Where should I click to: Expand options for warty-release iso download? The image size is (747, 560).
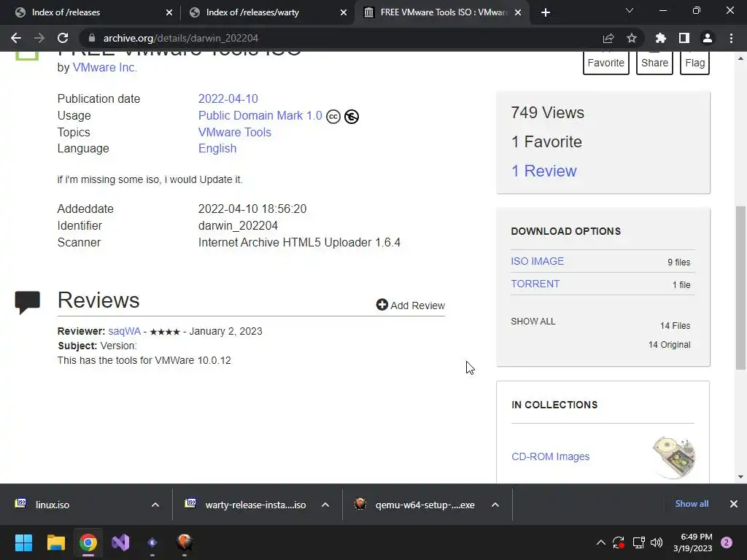click(325, 505)
